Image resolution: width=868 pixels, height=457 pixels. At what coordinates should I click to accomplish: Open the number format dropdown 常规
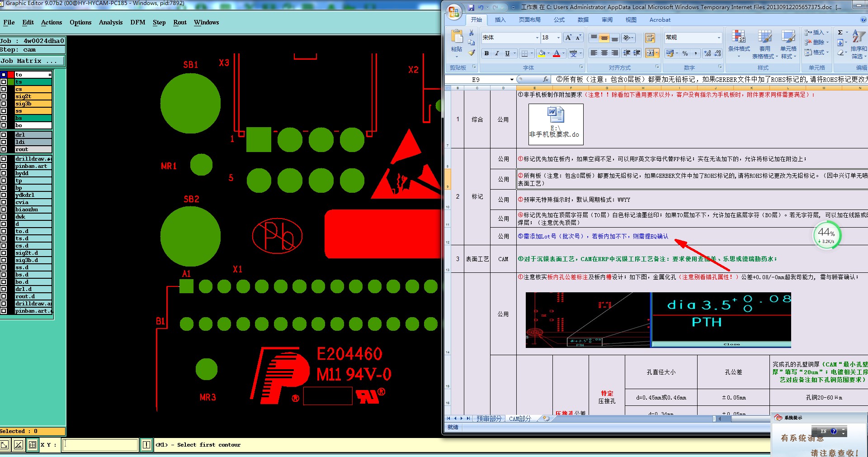(x=719, y=38)
